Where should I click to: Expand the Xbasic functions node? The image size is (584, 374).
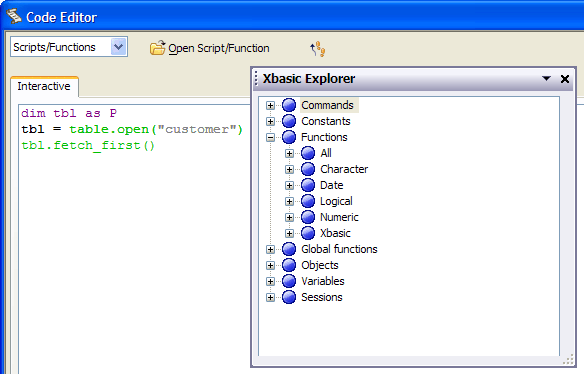click(289, 234)
